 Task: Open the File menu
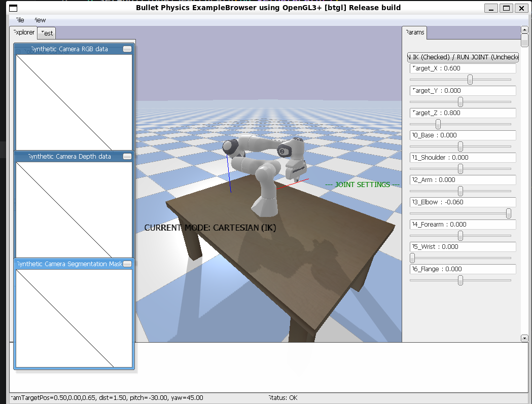coord(20,20)
